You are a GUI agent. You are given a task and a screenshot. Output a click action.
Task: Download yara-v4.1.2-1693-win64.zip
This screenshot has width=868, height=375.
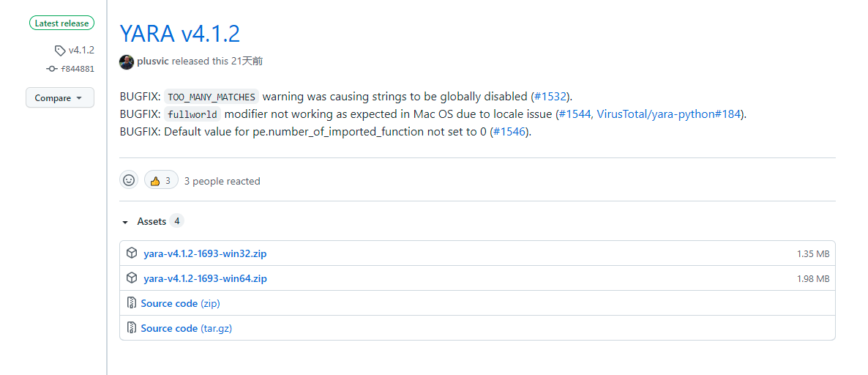tap(205, 278)
